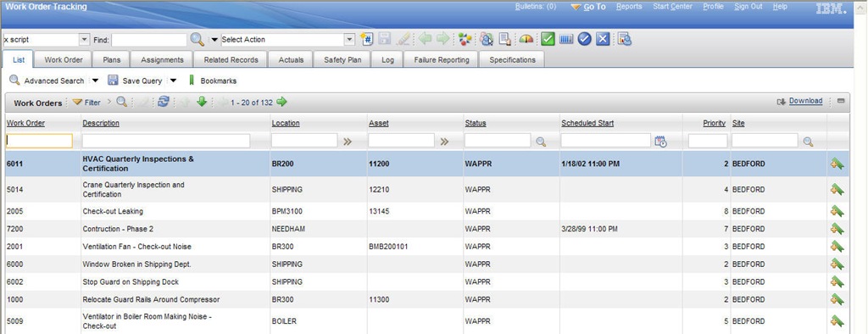This screenshot has width=868, height=334.
Task: Open Location filter detail chevrons
Action: pyautogui.click(x=348, y=142)
